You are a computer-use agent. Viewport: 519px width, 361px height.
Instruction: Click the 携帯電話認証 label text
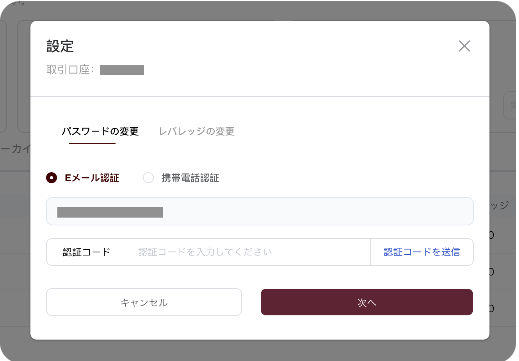tap(190, 178)
